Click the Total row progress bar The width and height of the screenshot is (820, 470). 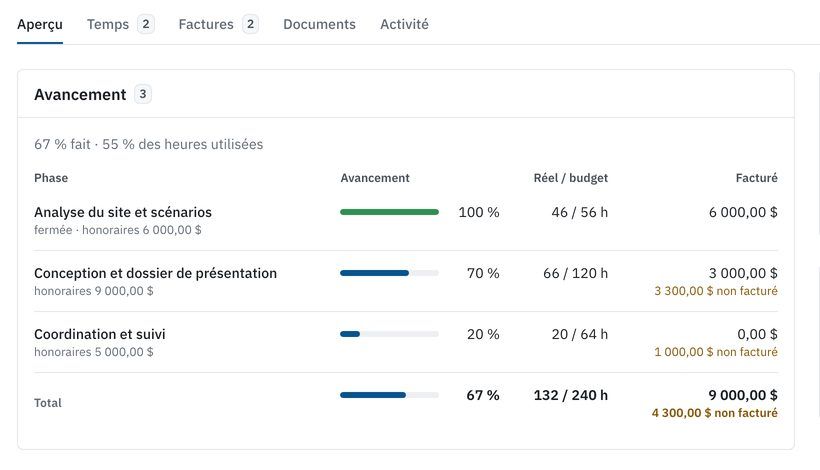click(x=389, y=395)
